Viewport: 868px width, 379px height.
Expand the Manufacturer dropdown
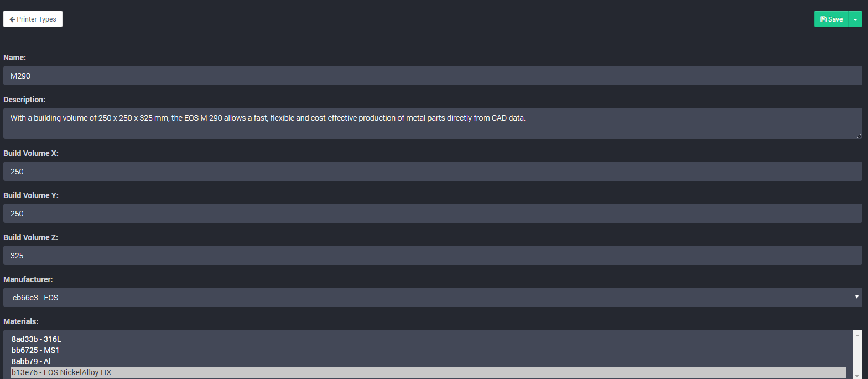coord(433,297)
